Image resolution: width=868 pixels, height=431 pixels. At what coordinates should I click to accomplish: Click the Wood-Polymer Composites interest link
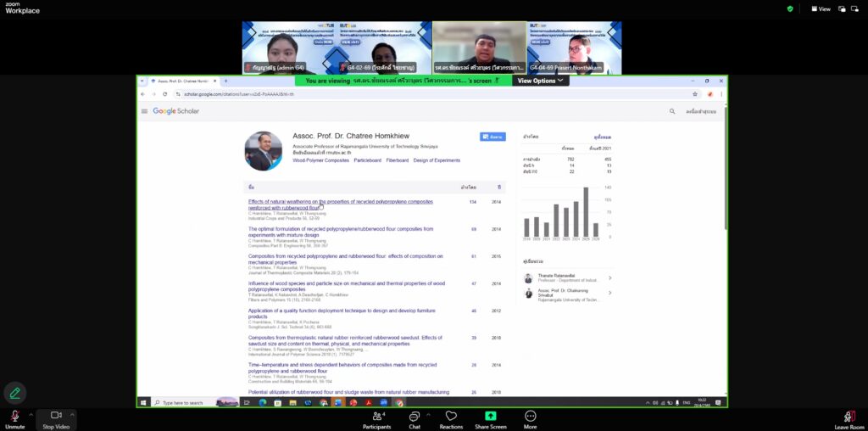coord(320,160)
